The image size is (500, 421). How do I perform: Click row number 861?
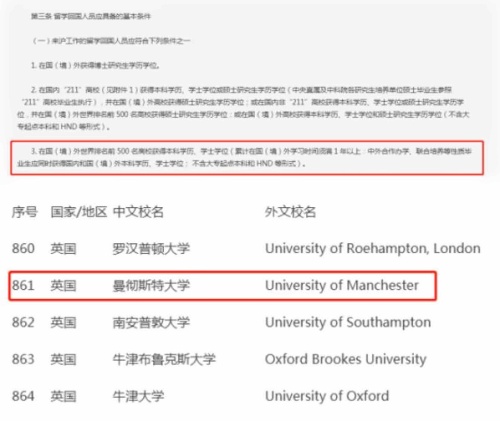[x=23, y=286]
